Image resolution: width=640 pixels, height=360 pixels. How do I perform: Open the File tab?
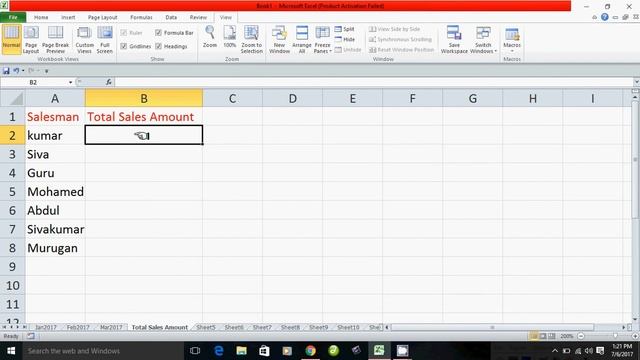[x=13, y=17]
